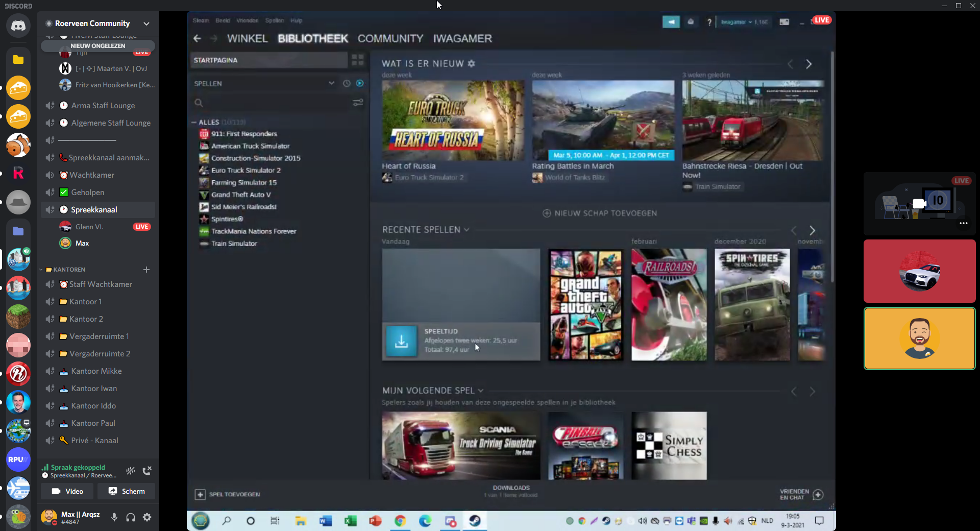Open options on the streaming video tile
The width and height of the screenshot is (980, 531).
(963, 223)
